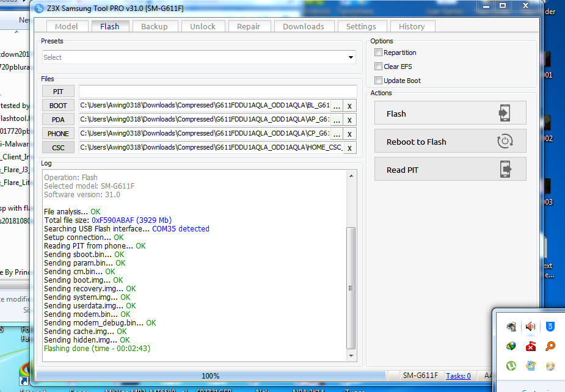The image size is (565, 392).
Task: Browse for PDA file using the ellipsis button
Action: 337,120
